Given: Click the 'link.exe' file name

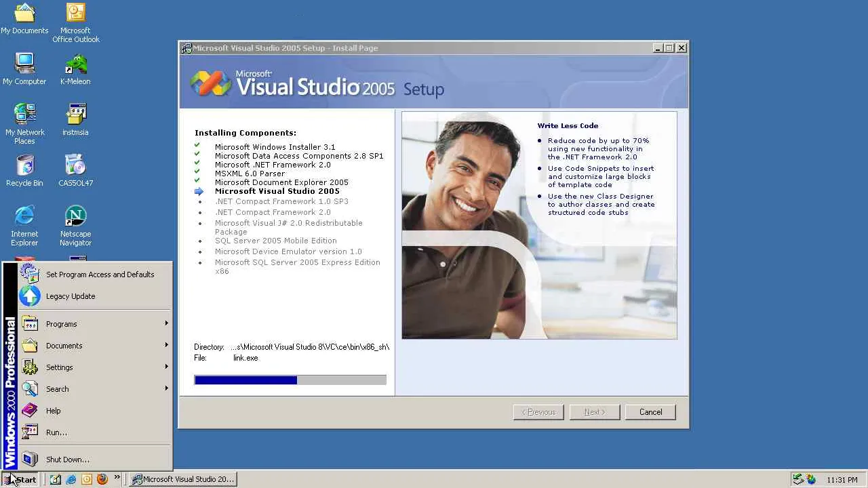Looking at the screenshot, I should pos(245,358).
